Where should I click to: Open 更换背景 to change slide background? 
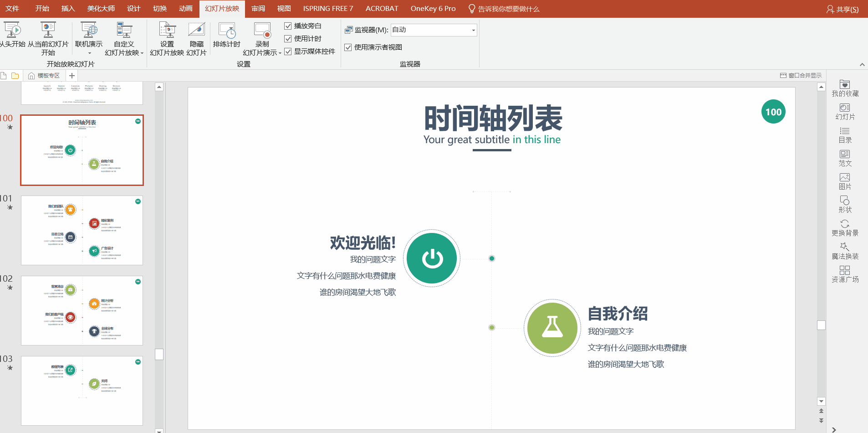point(845,227)
